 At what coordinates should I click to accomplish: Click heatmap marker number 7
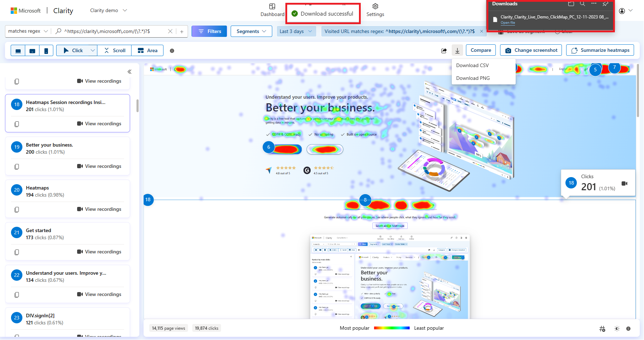click(x=615, y=67)
